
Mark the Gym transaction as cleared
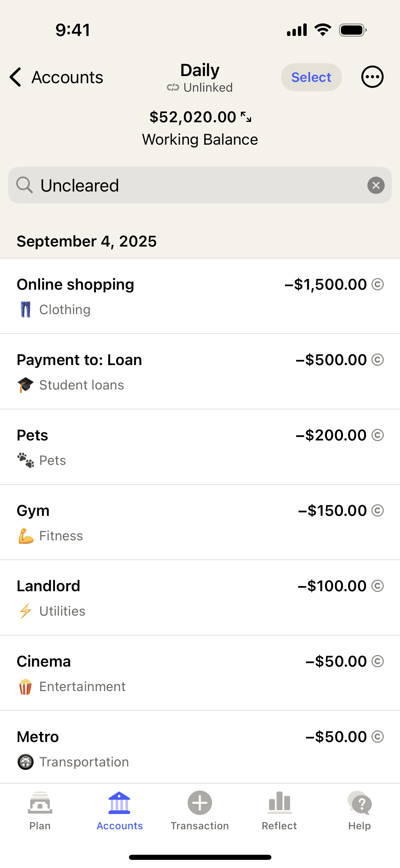tap(377, 511)
